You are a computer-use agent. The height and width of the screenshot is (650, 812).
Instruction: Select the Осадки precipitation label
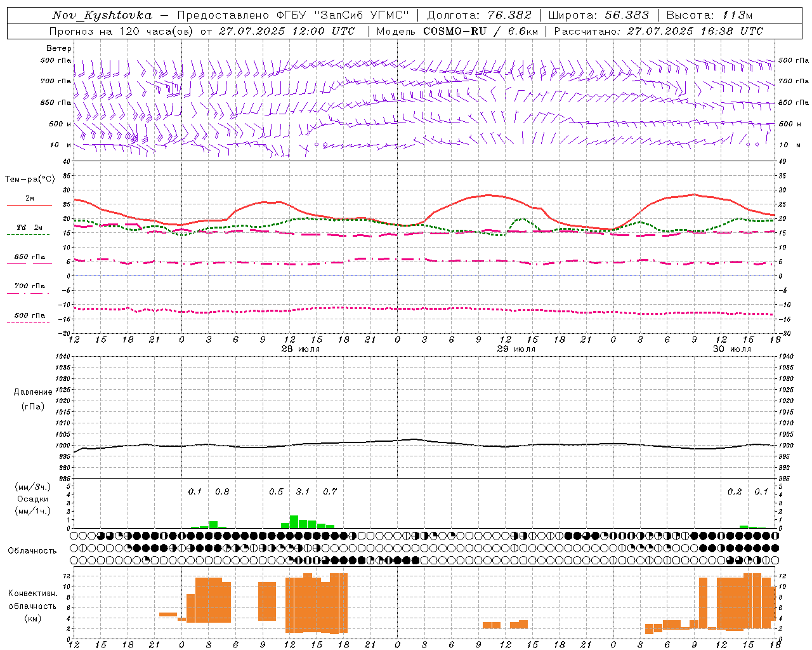33,499
